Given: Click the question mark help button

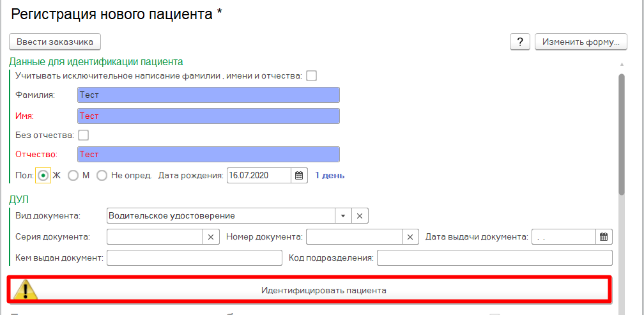Looking at the screenshot, I should click(x=519, y=42).
